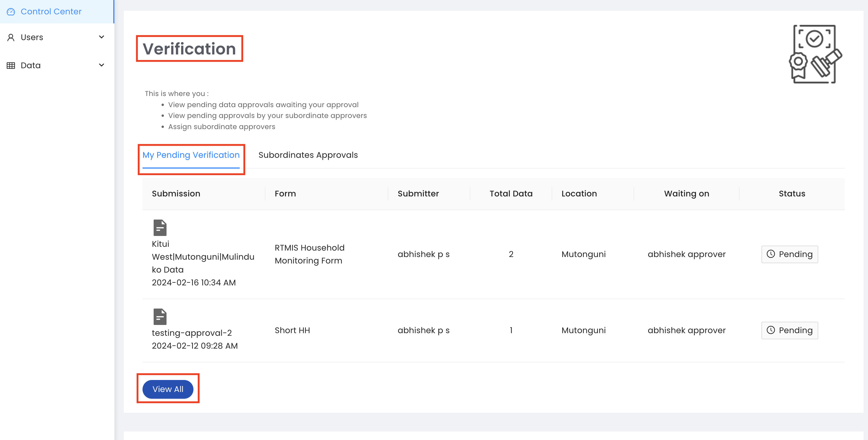Open the Kitui West Mutonguni submission name
The image size is (868, 440).
point(203,257)
